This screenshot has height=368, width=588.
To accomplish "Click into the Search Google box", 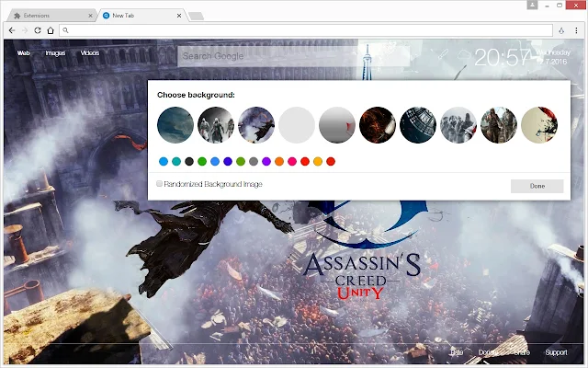I will (293, 56).
